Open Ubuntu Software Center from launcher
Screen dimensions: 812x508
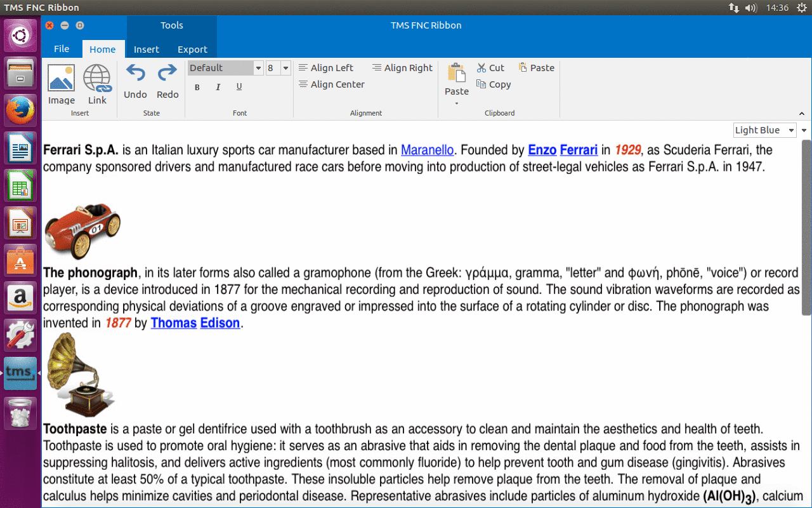20,260
